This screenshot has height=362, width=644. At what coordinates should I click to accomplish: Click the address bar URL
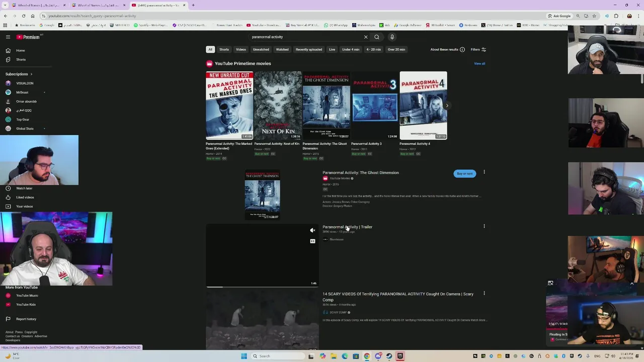pyautogui.click(x=92, y=16)
